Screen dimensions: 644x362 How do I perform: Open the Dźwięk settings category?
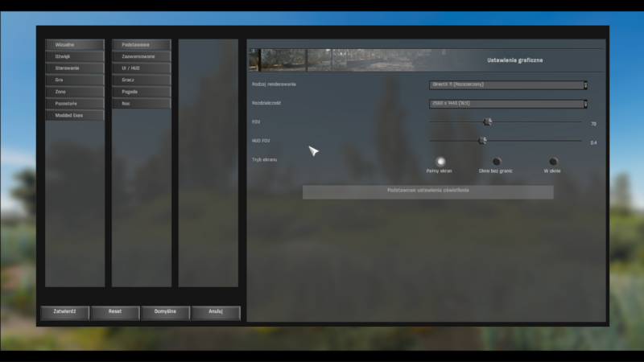point(75,56)
